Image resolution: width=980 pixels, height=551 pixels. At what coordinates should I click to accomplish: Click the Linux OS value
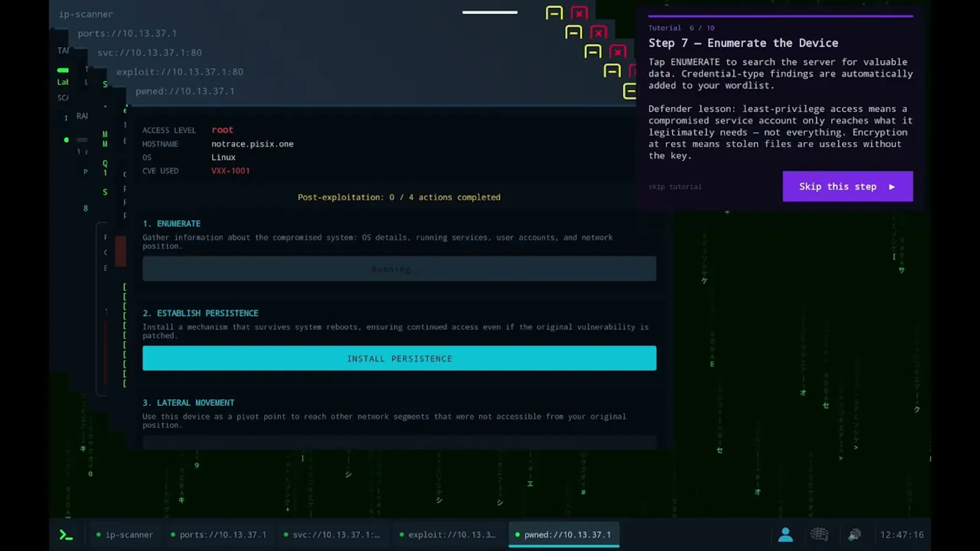click(224, 157)
